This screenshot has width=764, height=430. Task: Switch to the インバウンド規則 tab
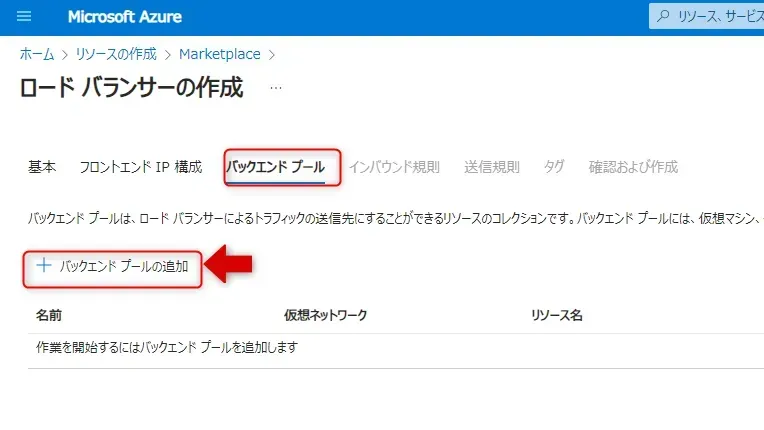[394, 167]
